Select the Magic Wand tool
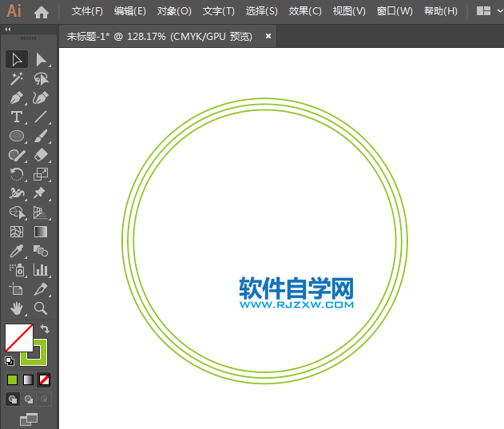Viewport: 504px width, 429px height. 17,79
